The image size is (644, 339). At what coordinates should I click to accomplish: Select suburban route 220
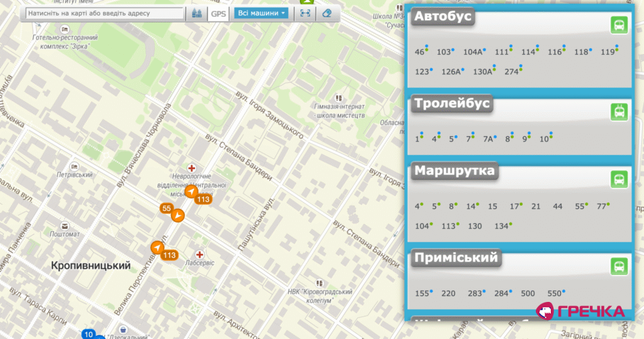(448, 293)
